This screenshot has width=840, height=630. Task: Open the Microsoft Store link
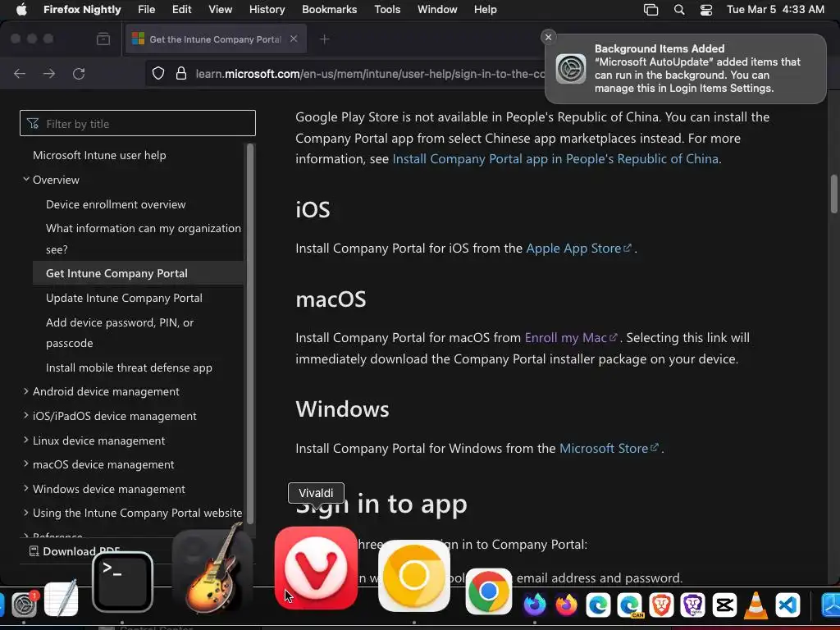pyautogui.click(x=609, y=448)
